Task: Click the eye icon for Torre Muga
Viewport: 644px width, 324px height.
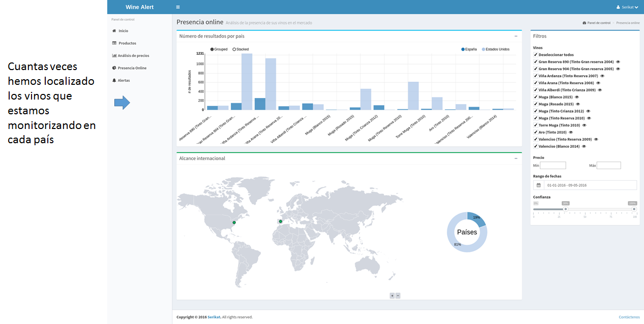Action: point(584,125)
